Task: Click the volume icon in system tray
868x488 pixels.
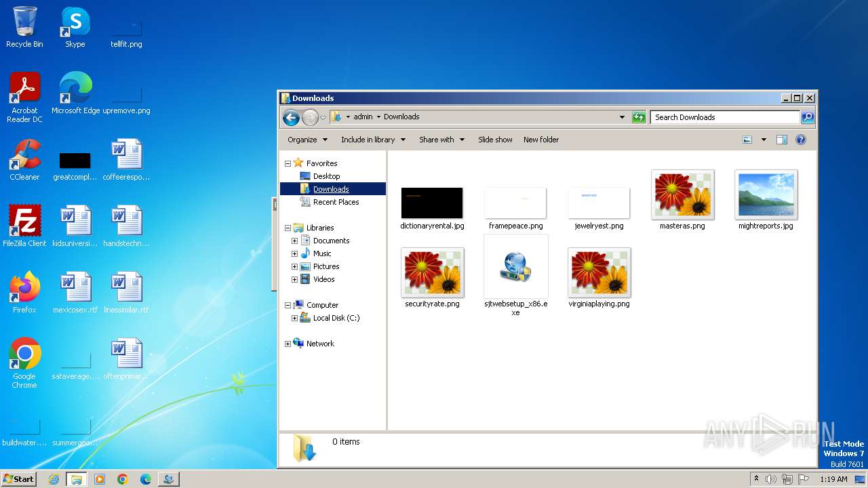Action: click(770, 479)
